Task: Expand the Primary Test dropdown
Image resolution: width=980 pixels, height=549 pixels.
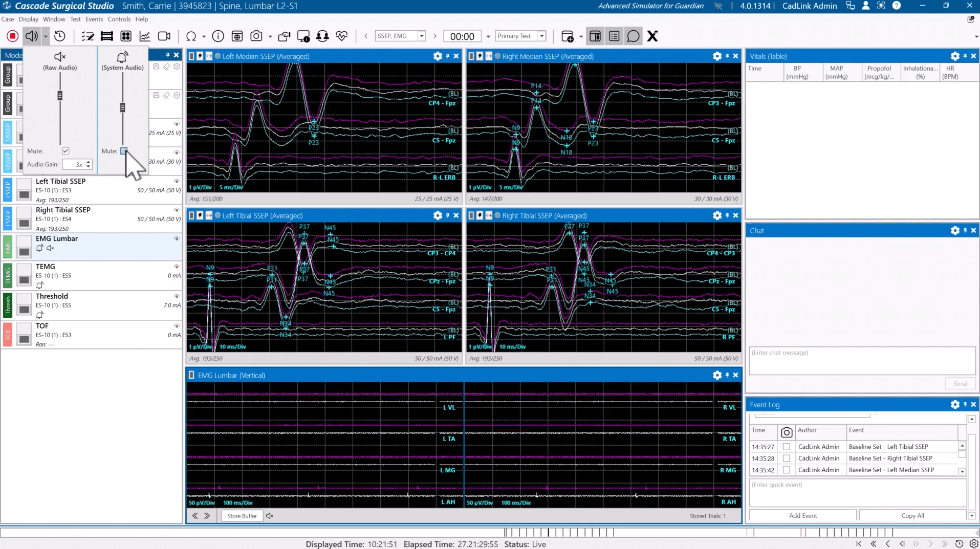Action: (541, 36)
